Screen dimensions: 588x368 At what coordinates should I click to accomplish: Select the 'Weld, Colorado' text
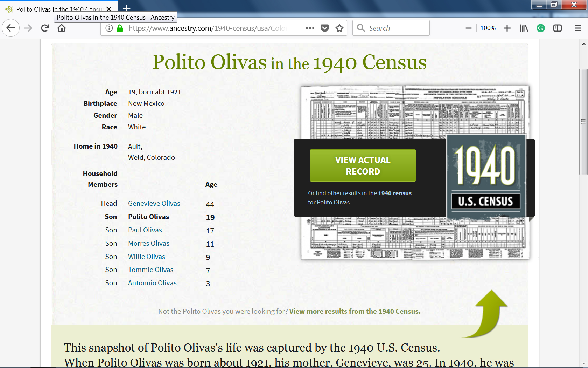[x=152, y=157]
